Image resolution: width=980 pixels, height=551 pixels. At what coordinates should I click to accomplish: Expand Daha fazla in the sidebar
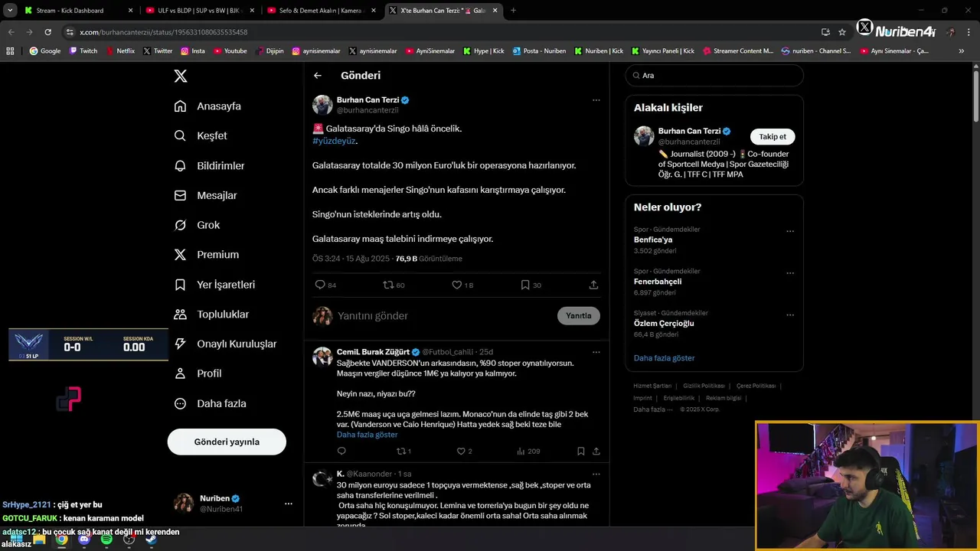210,403
